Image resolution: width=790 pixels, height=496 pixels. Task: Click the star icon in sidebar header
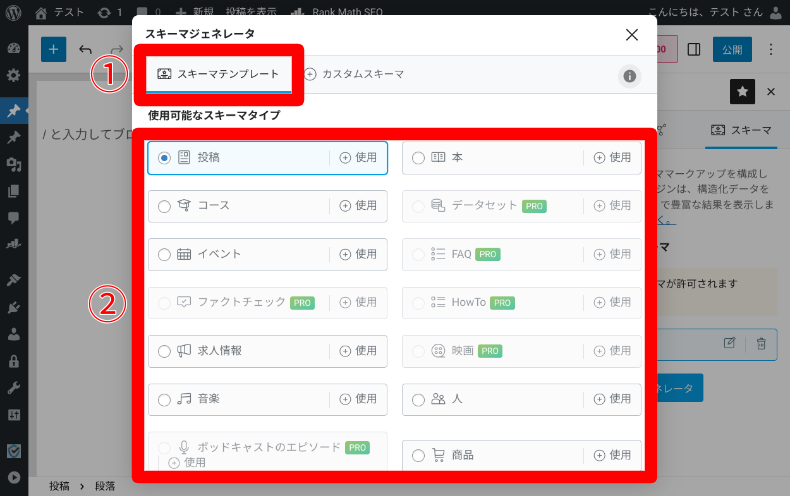(x=742, y=91)
